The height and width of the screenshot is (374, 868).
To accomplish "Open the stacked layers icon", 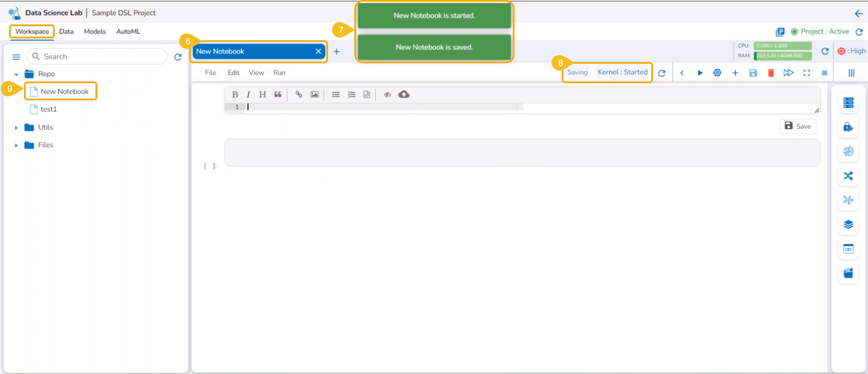I will (849, 224).
